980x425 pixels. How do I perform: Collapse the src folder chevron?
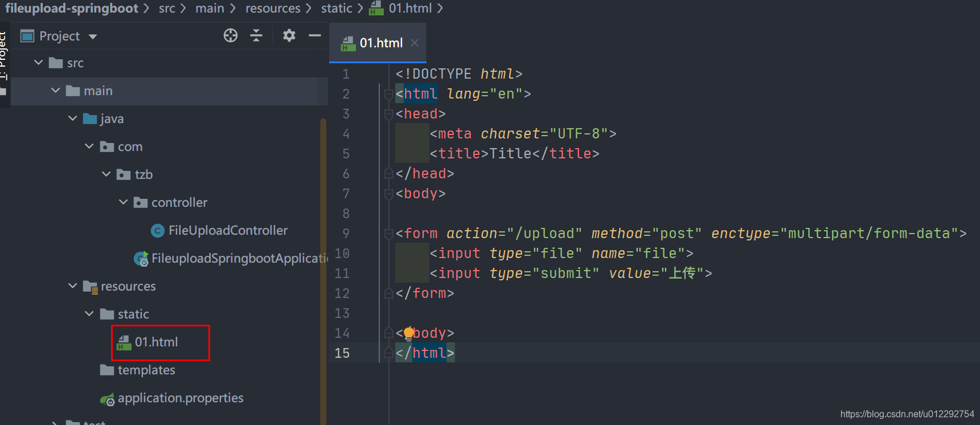click(38, 63)
